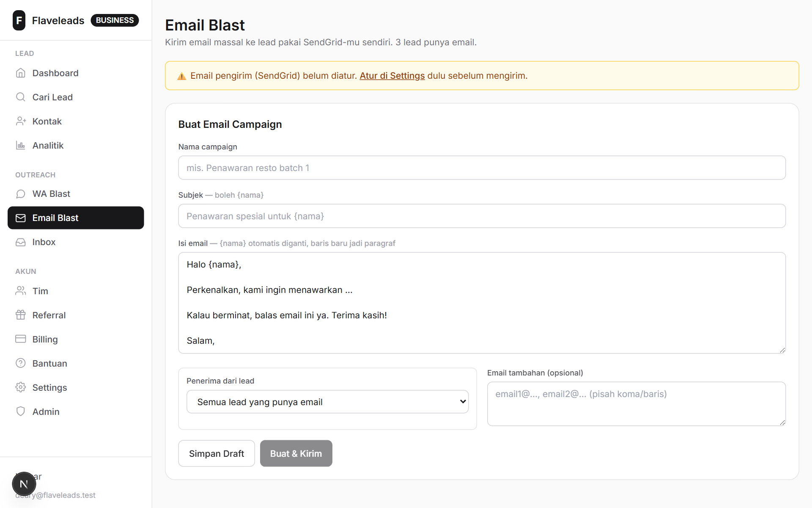Open Referral in sidebar
812x508 pixels.
(x=76, y=315)
